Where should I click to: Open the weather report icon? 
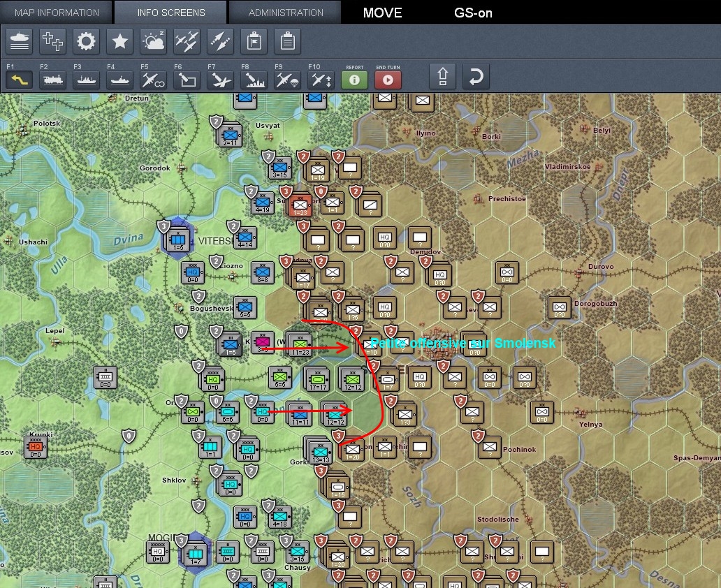click(154, 42)
